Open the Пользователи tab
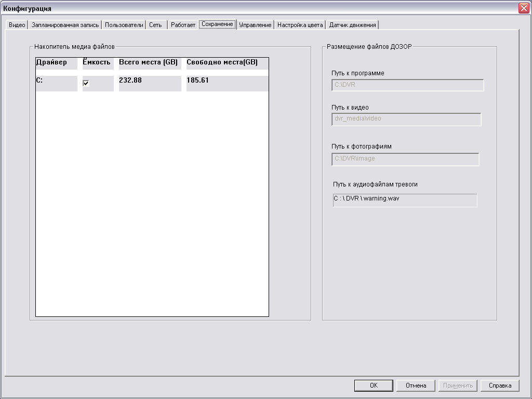The width and height of the screenshot is (532, 399). coord(124,25)
